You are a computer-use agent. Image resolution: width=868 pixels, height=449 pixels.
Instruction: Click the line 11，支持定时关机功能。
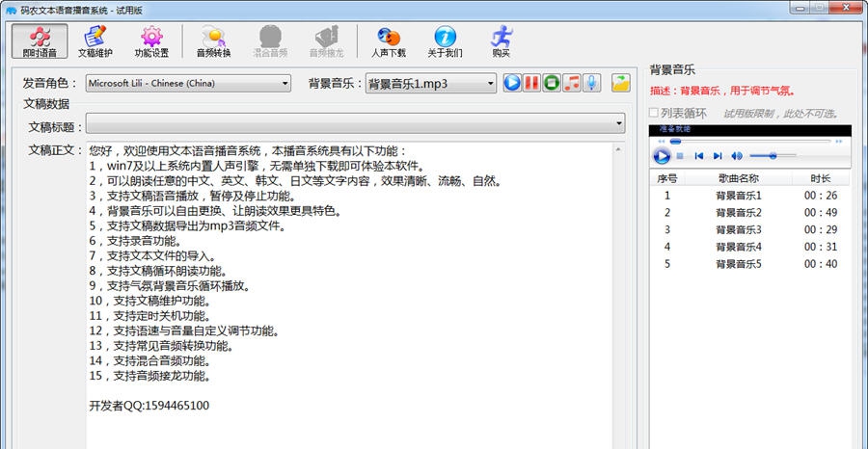coord(149,316)
